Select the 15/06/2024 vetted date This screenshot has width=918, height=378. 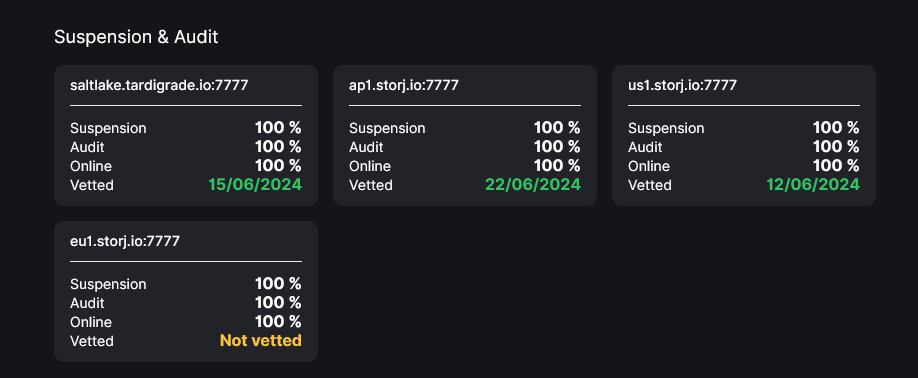point(255,185)
